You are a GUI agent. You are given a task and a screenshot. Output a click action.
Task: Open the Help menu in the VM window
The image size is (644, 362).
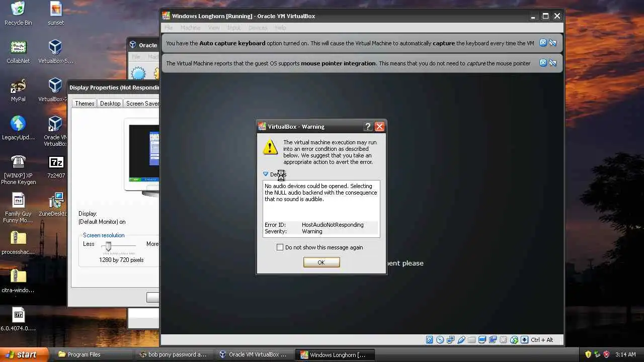point(280,28)
